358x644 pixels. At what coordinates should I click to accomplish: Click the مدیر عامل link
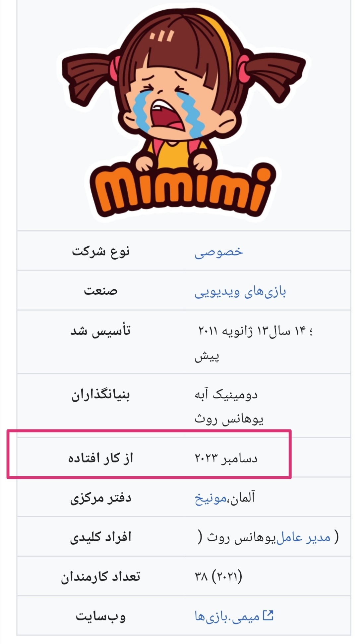(x=303, y=537)
